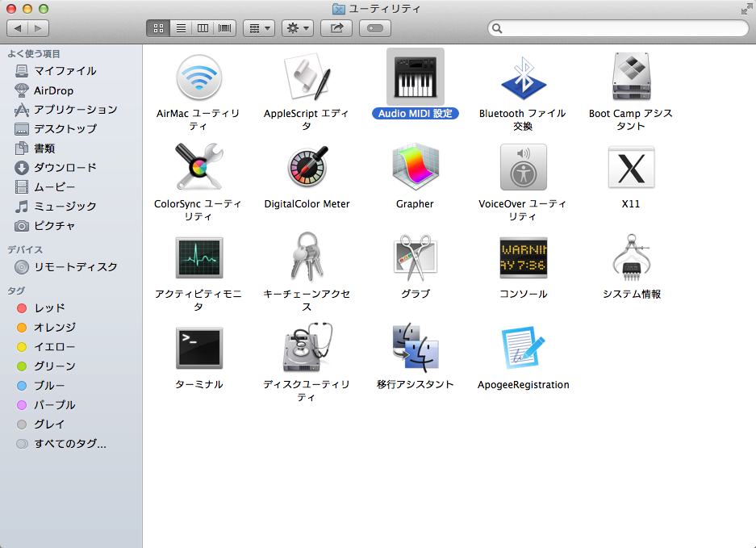Select the VoiceOver ユーティリティ icon
Viewport: 756px width, 548px height.
click(524, 167)
